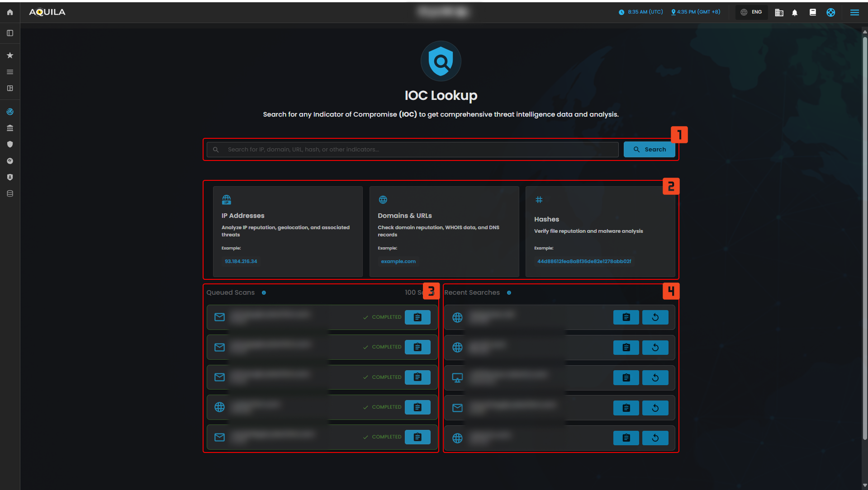Go to home via house icon
Screen dimensions: 868x490
(x=10, y=12)
